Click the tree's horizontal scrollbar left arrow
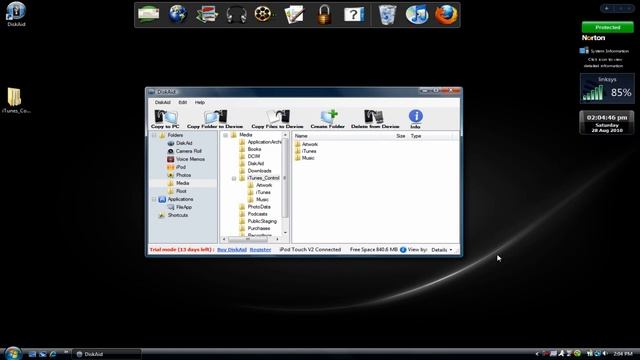640x360 pixels. (224, 239)
